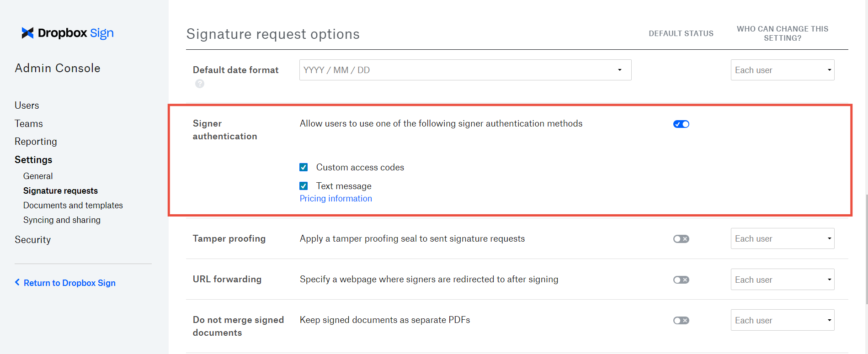Open the Pricing information link
This screenshot has height=354, width=868.
click(x=335, y=198)
